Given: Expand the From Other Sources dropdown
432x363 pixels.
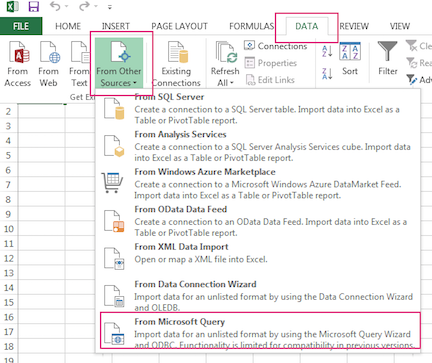Looking at the screenshot, I should [119, 64].
